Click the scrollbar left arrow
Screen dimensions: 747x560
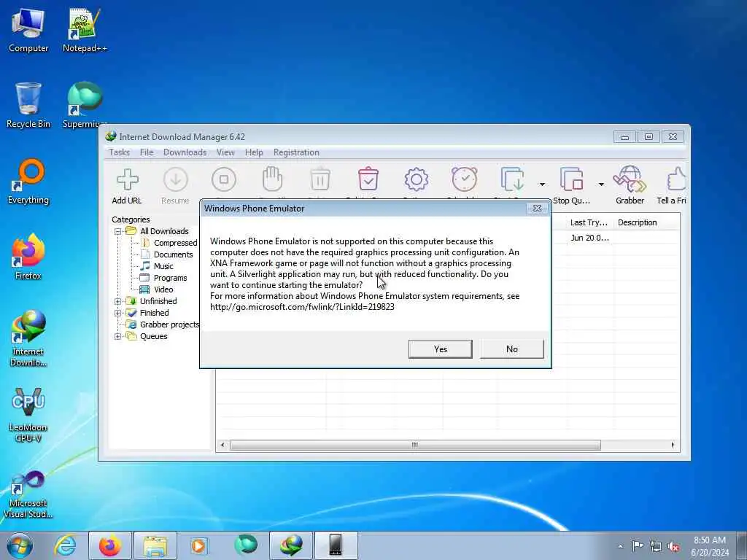[222, 445]
